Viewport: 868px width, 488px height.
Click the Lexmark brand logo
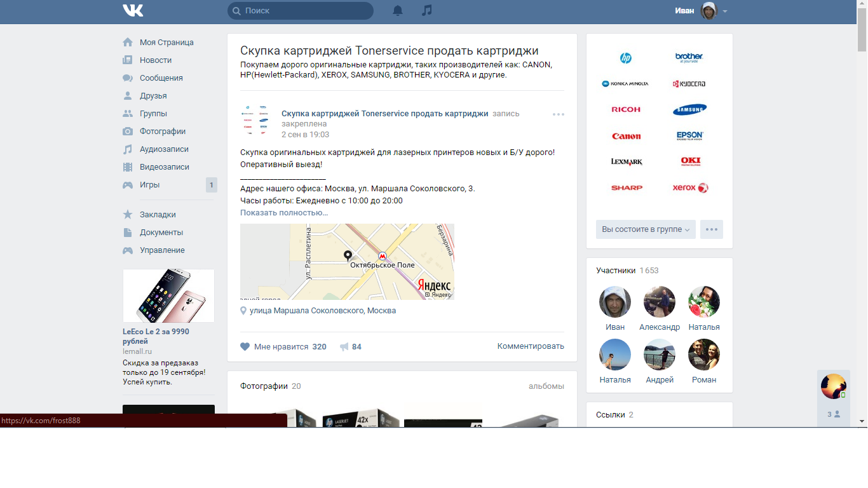pyautogui.click(x=626, y=162)
